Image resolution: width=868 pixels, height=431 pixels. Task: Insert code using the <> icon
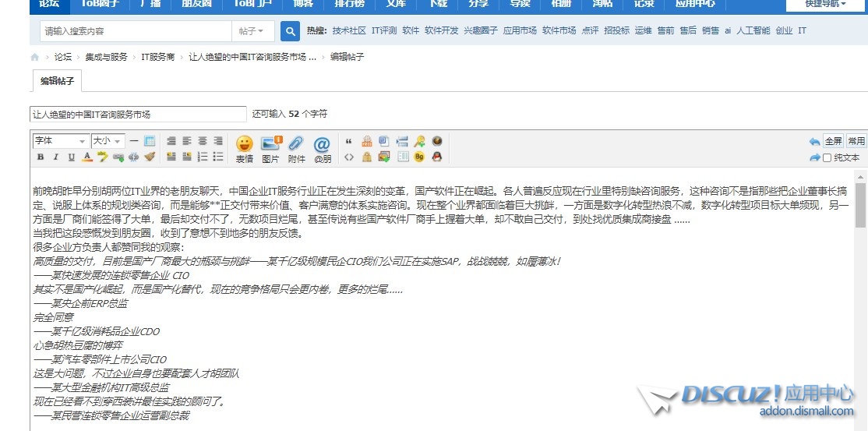coord(348,157)
